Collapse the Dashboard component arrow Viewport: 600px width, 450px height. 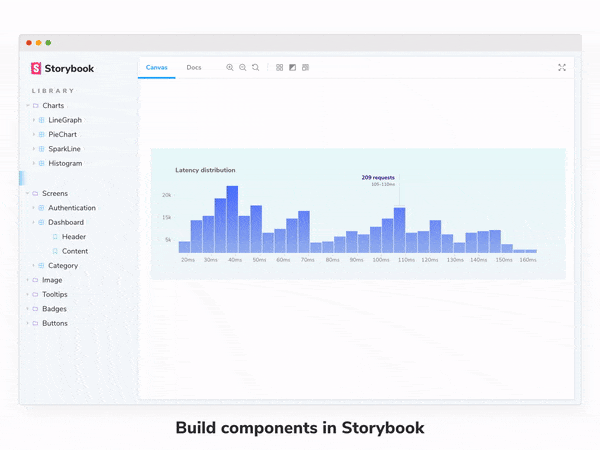[34, 222]
